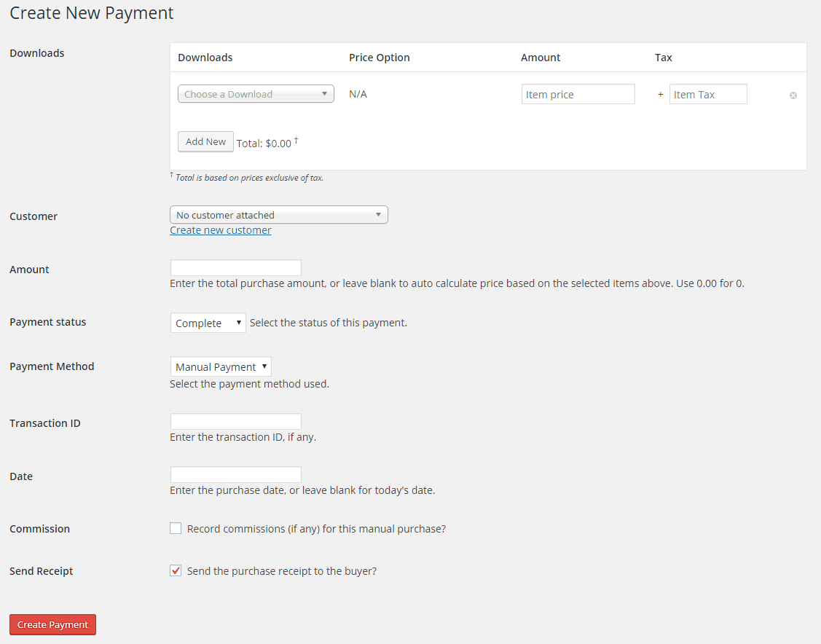
Task: Open the Payment status Complete dropdown
Action: [x=208, y=323]
